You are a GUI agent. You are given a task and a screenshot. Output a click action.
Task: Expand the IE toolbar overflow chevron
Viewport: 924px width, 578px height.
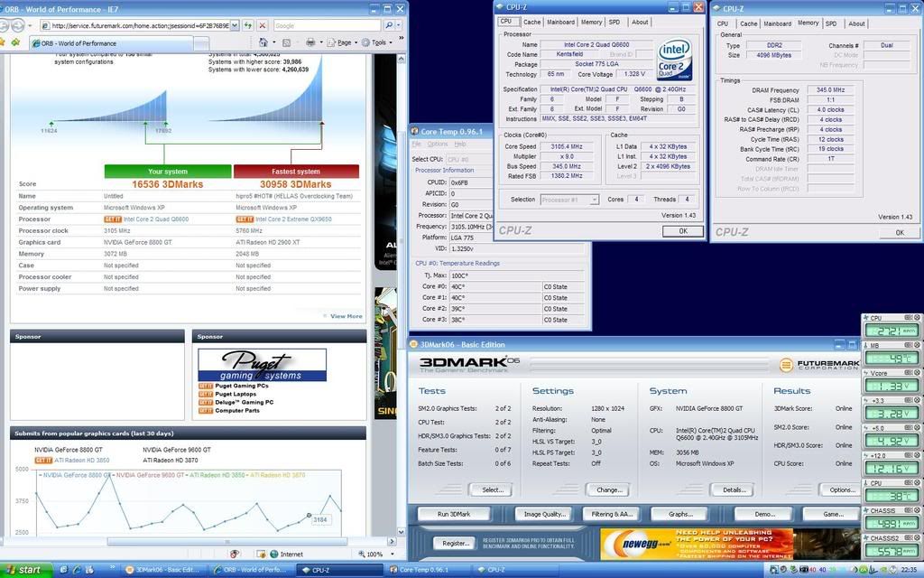point(402,38)
